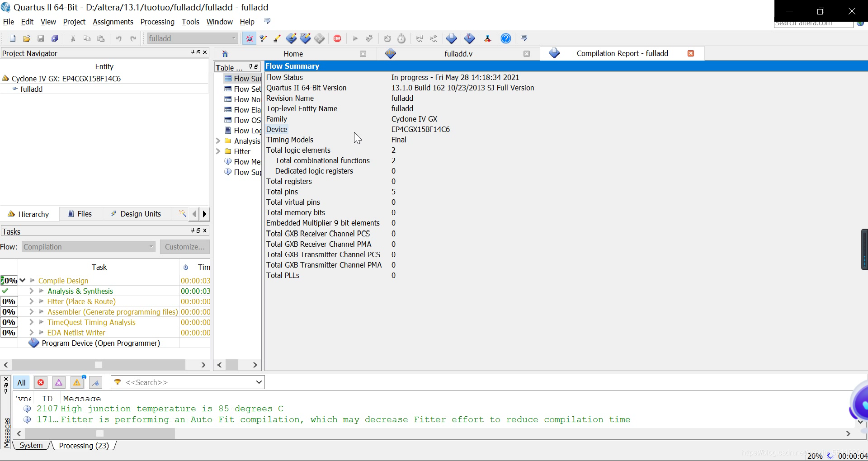Create a new file from toolbar
868x461 pixels.
tap(13, 38)
